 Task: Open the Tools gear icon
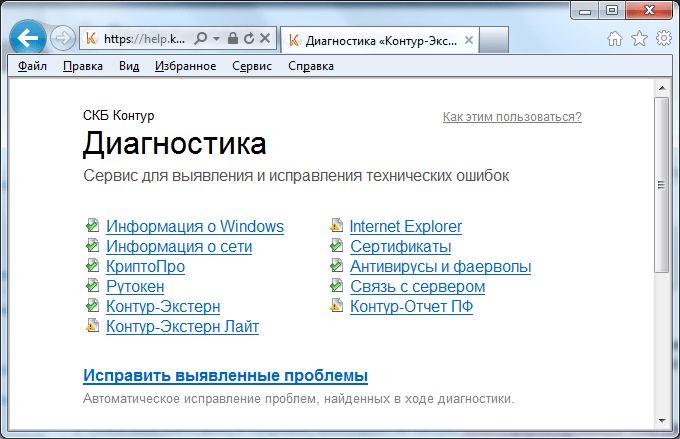pyautogui.click(x=664, y=39)
